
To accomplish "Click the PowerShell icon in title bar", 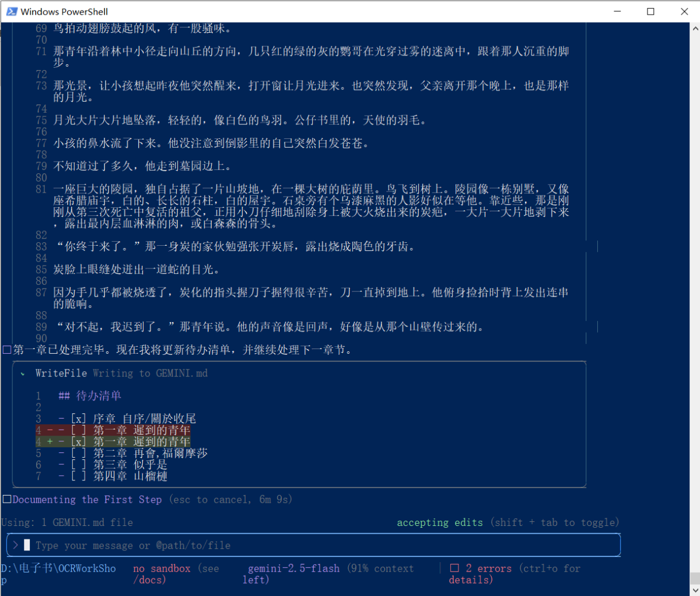I will (x=12, y=11).
